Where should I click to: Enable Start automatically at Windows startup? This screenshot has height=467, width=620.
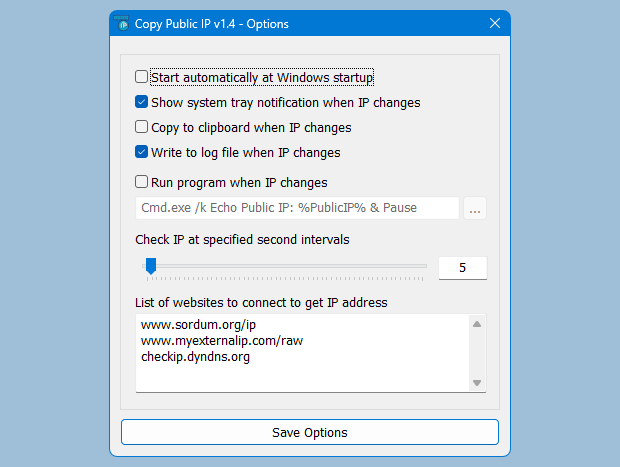pos(142,77)
